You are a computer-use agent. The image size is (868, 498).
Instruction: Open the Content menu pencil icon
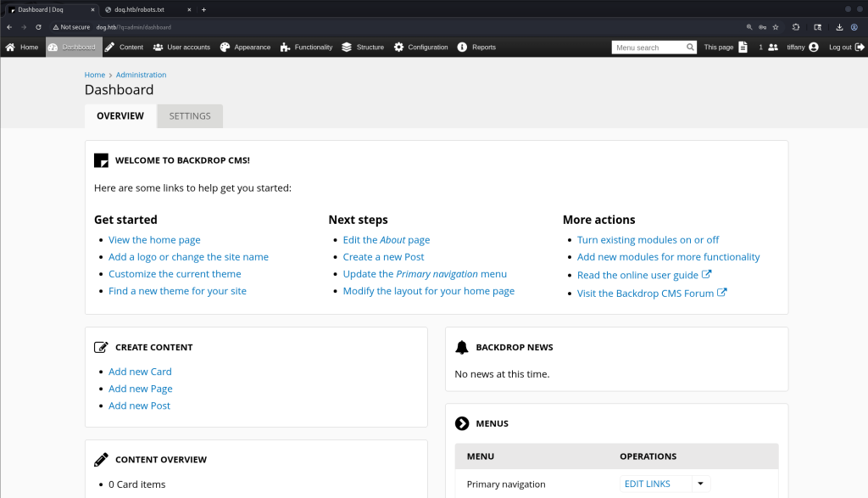pyautogui.click(x=109, y=48)
